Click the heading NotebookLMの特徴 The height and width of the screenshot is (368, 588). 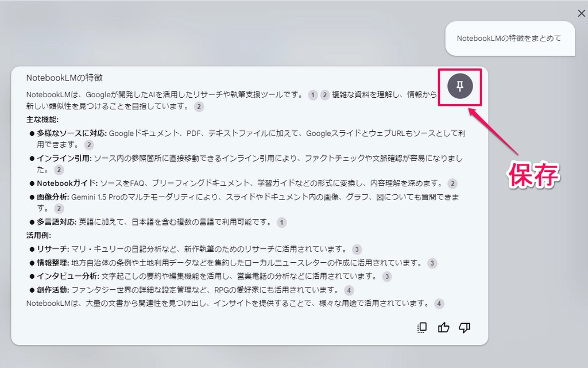(64, 78)
